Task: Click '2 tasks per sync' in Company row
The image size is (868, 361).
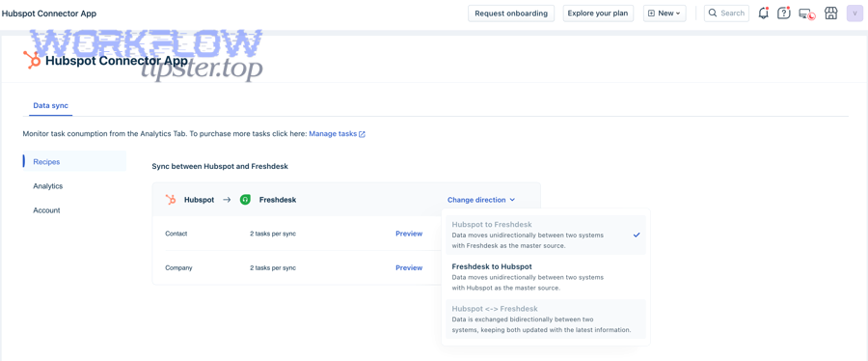Action: point(273,268)
